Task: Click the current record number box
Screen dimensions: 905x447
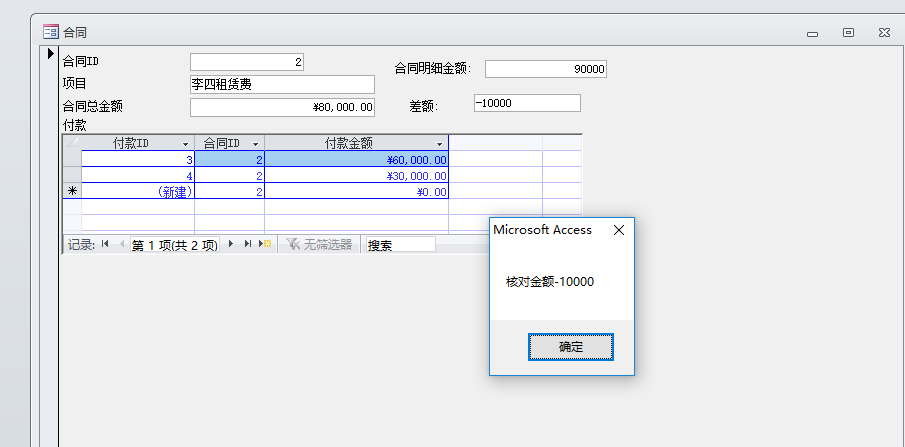Action: tap(175, 245)
